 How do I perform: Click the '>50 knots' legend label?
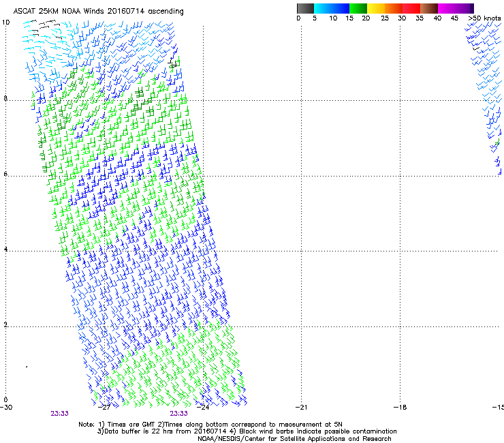[484, 18]
